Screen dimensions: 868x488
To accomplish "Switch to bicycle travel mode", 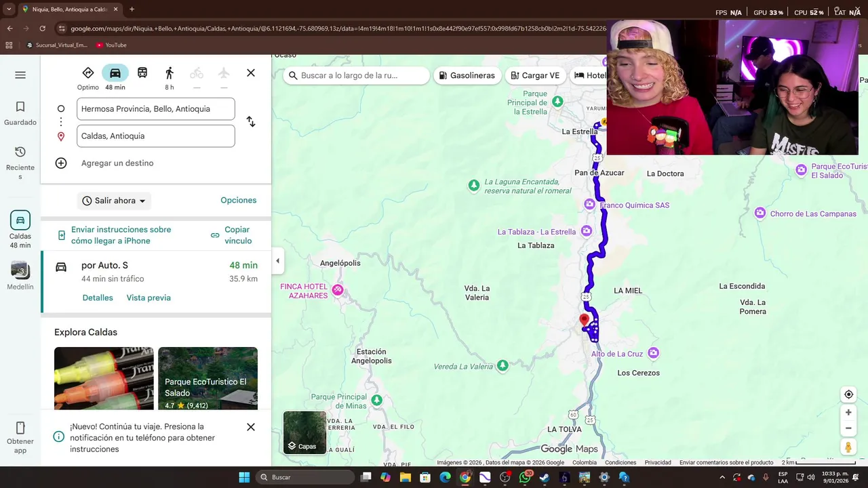I will (197, 78).
